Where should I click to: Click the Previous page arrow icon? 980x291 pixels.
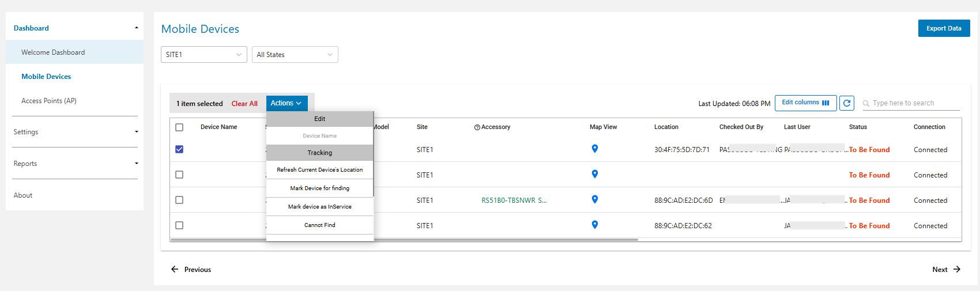coord(175,269)
